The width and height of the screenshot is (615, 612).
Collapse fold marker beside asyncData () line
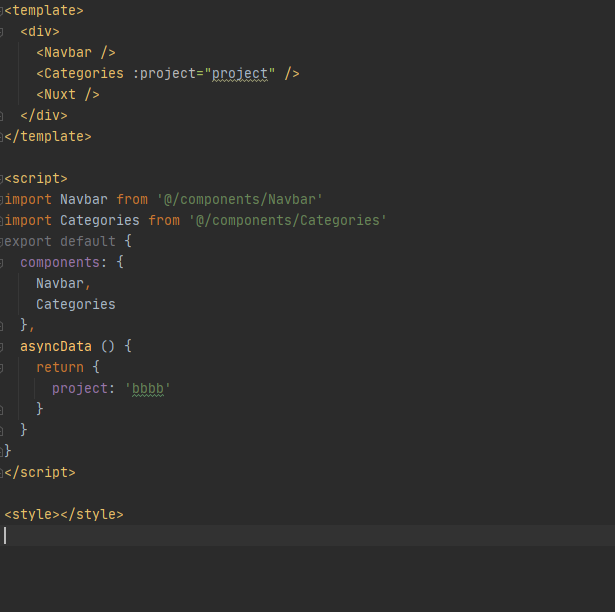[x=1, y=347]
